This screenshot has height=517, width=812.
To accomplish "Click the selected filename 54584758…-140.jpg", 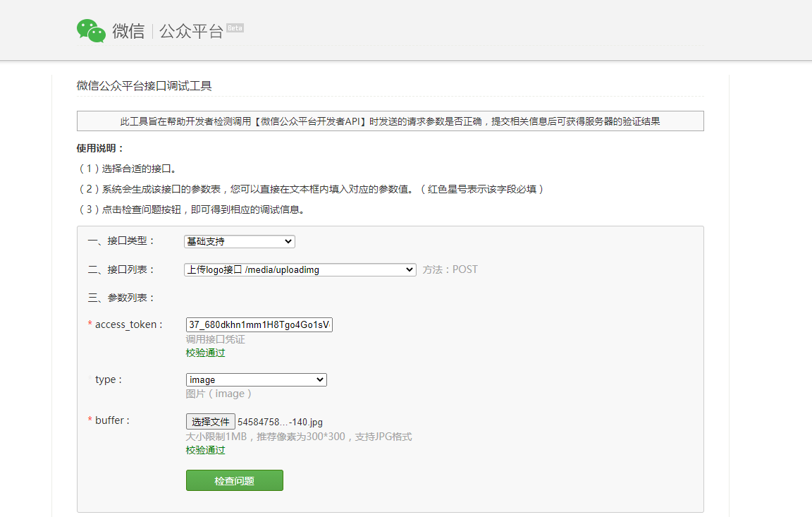I will click(x=280, y=422).
